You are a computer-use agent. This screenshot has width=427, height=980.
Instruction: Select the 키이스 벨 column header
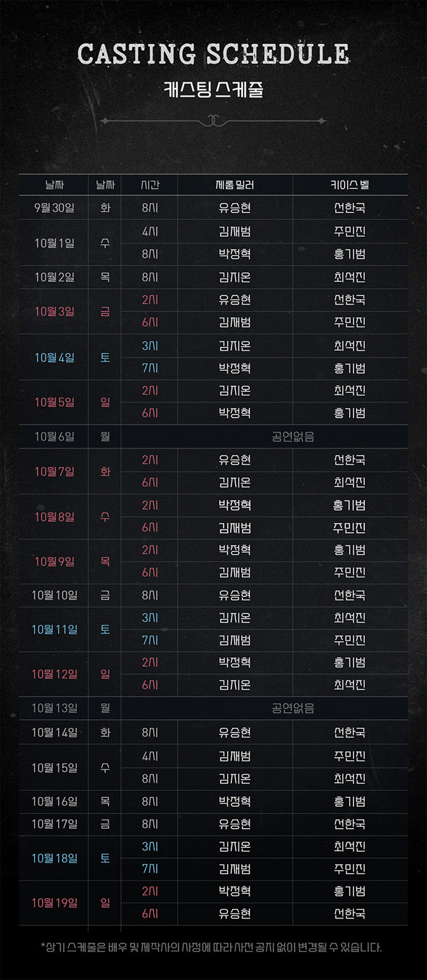[350, 184]
